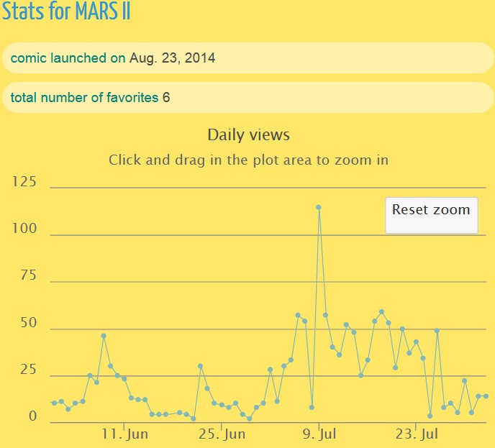Screen dimensions: 495x448
Task: Click the 25. Jun x-axis label
Action: [x=222, y=434]
